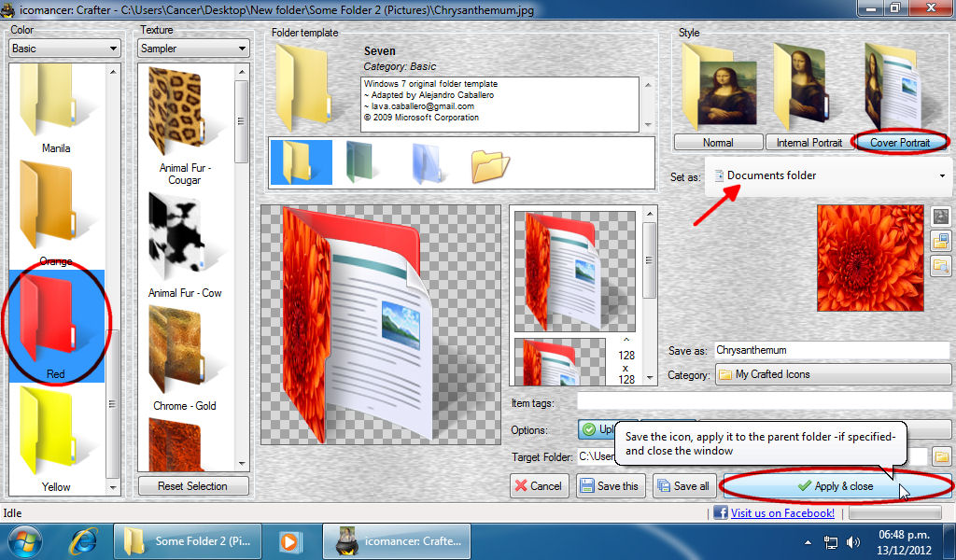Click into the Item tags field

click(765, 402)
